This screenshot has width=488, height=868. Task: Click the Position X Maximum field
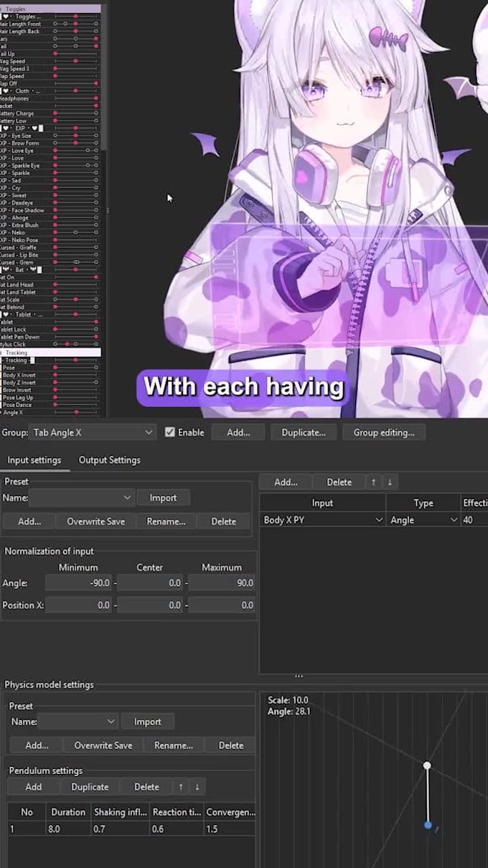click(222, 605)
